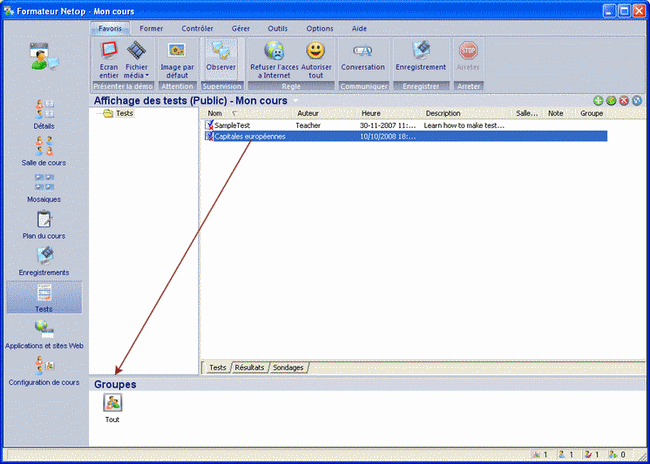This screenshot has width=650, height=464.
Task: Select the Tests sidebar view
Action: pyautogui.click(x=44, y=297)
